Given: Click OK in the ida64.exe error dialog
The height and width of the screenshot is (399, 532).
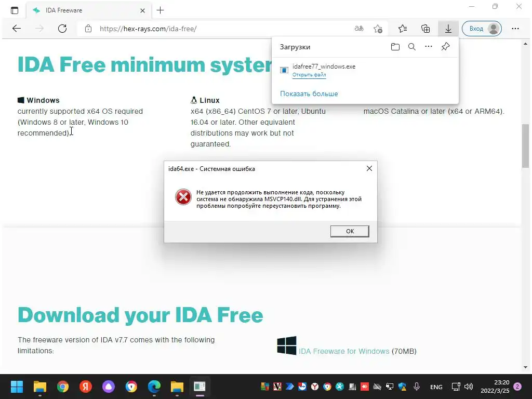Looking at the screenshot, I should coord(350,231).
